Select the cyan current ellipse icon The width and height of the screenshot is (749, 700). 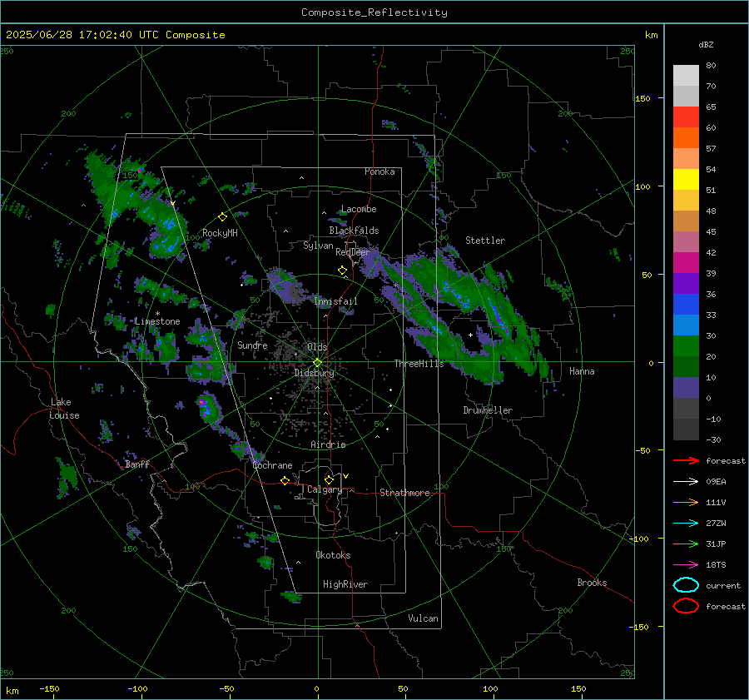[x=686, y=585]
